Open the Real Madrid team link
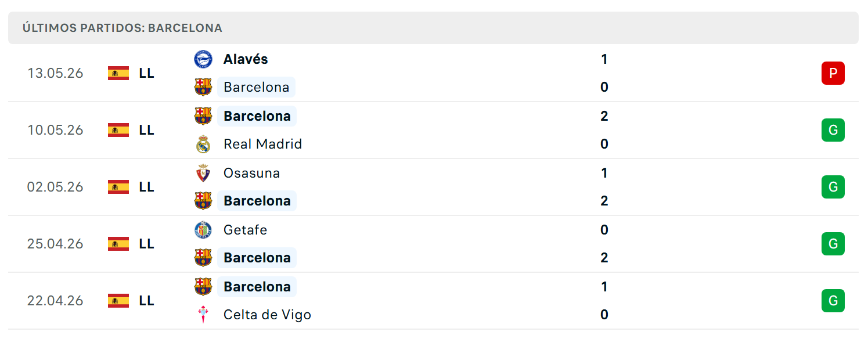Viewport: 868px width, 339px height. (263, 144)
